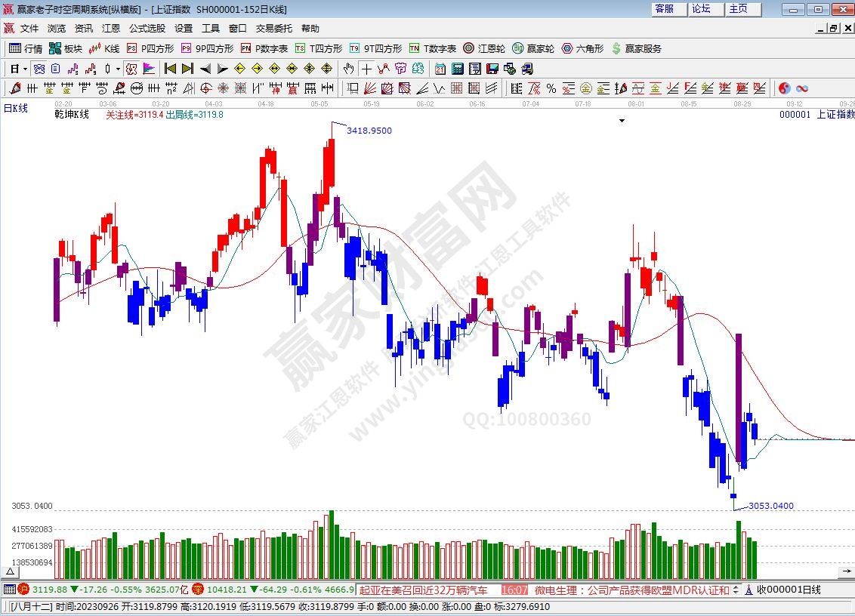Open the candlestick style dropdown arrow
The width and height of the screenshot is (855, 616).
click(118, 69)
